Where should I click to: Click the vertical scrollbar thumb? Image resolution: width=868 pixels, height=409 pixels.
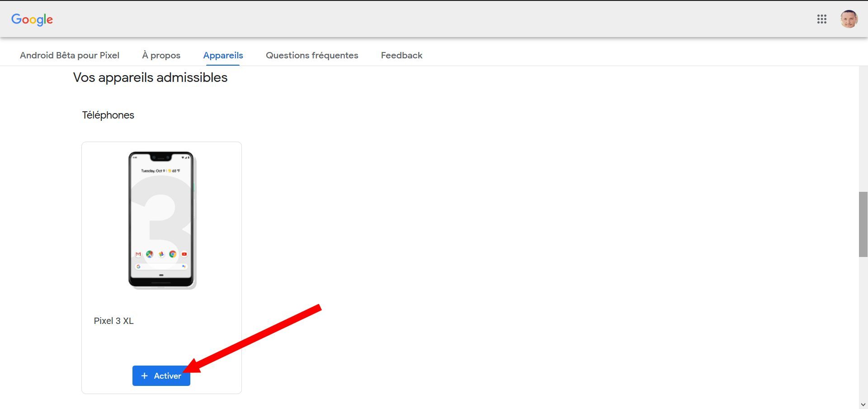tap(863, 224)
